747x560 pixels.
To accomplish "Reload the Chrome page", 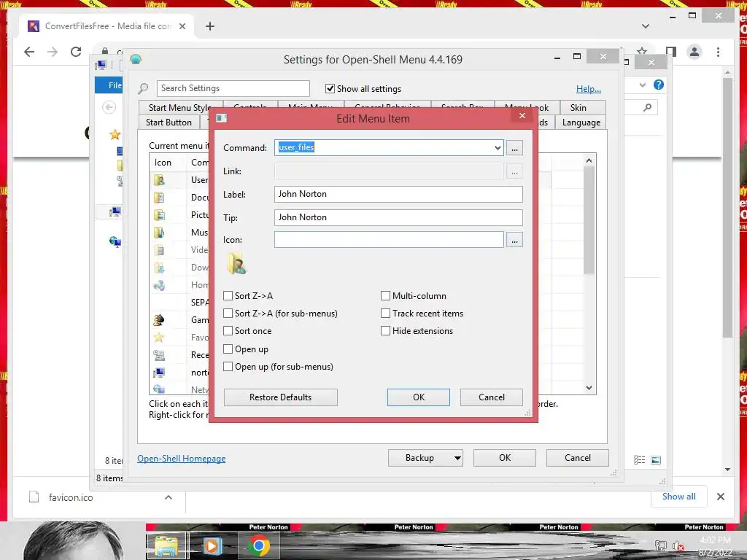I will point(76,52).
